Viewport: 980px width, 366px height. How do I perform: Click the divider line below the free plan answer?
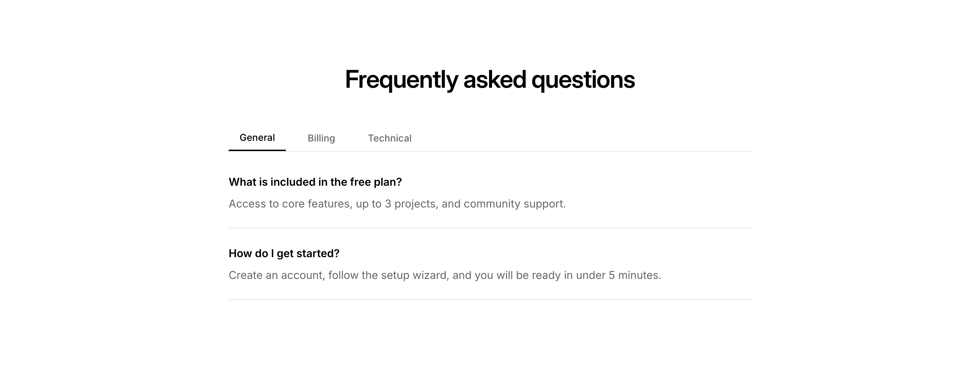tap(490, 228)
